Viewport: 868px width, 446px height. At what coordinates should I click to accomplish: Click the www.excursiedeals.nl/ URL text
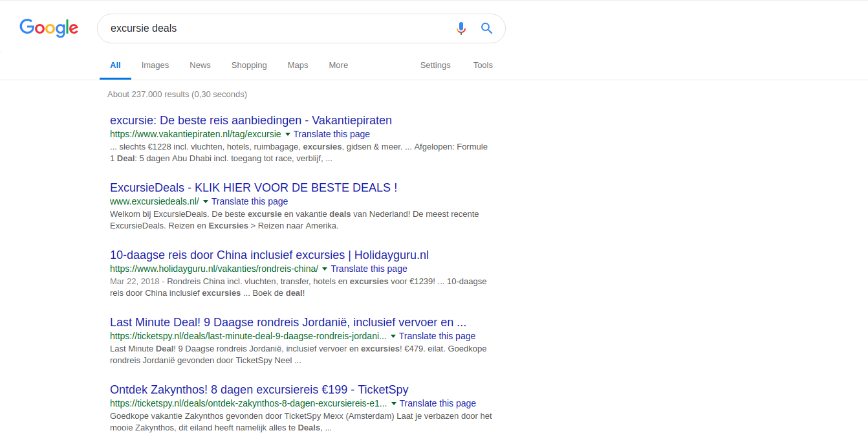click(x=155, y=201)
